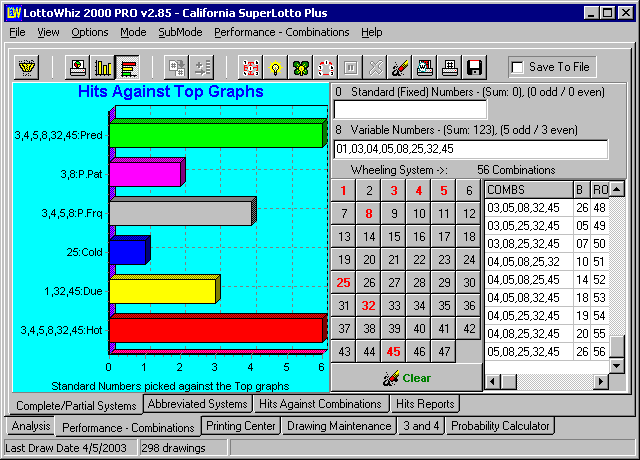Click the red dashed circle icon
The width and height of the screenshot is (640, 460).
tap(326, 67)
